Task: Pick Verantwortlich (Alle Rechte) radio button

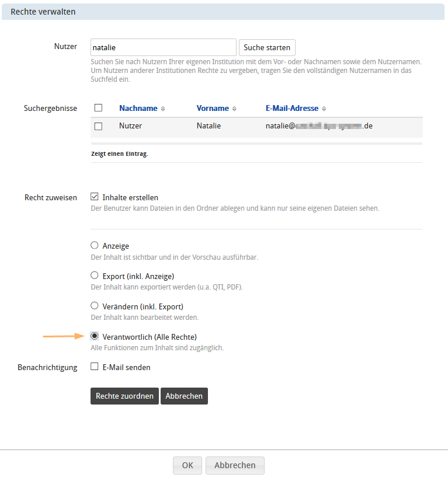Action: 95,336
